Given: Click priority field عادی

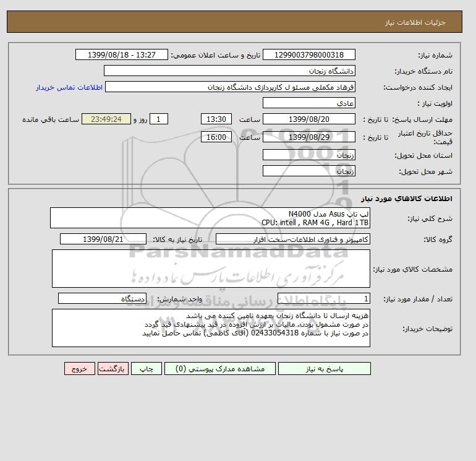Looking at the screenshot, I should (x=308, y=103).
